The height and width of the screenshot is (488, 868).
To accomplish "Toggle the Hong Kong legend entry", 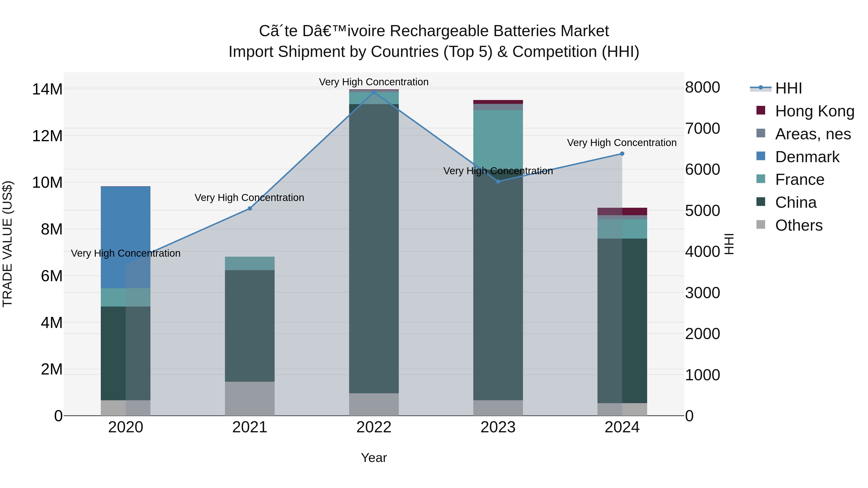I will click(x=805, y=111).
